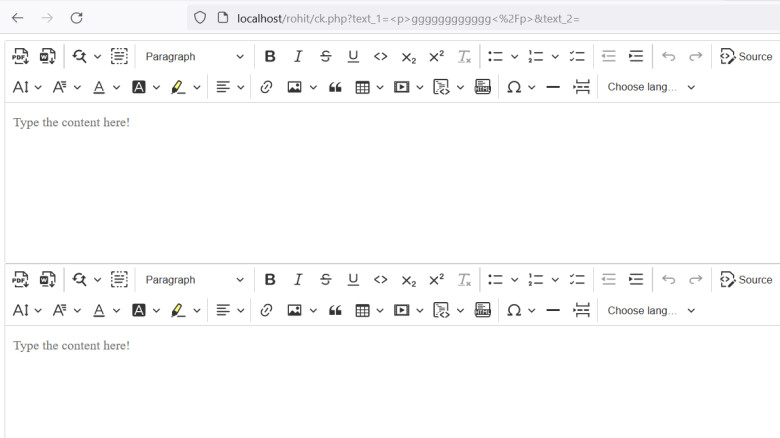
Task: Export to Word in the top editor
Action: 48,56
